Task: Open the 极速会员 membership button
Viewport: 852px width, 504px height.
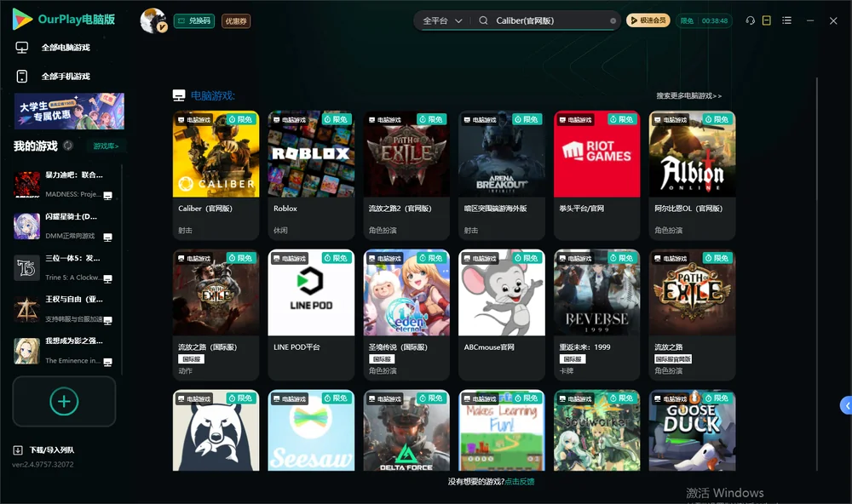Action: (x=648, y=20)
